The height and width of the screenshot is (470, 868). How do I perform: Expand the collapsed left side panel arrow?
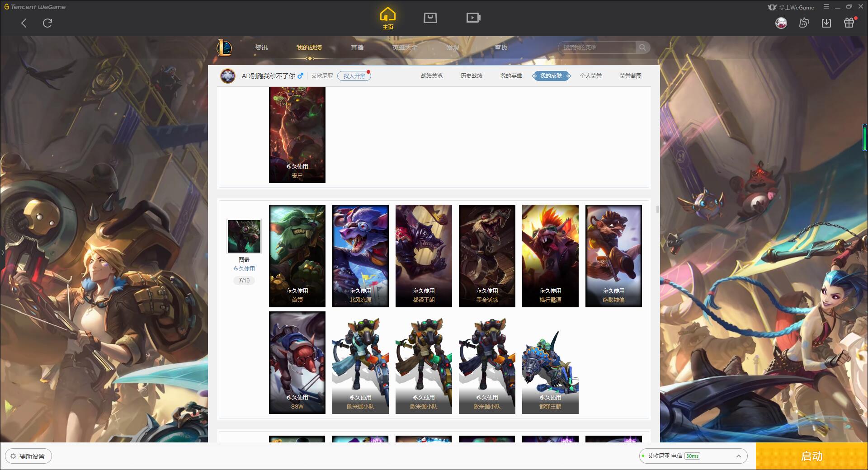[x=2, y=252]
